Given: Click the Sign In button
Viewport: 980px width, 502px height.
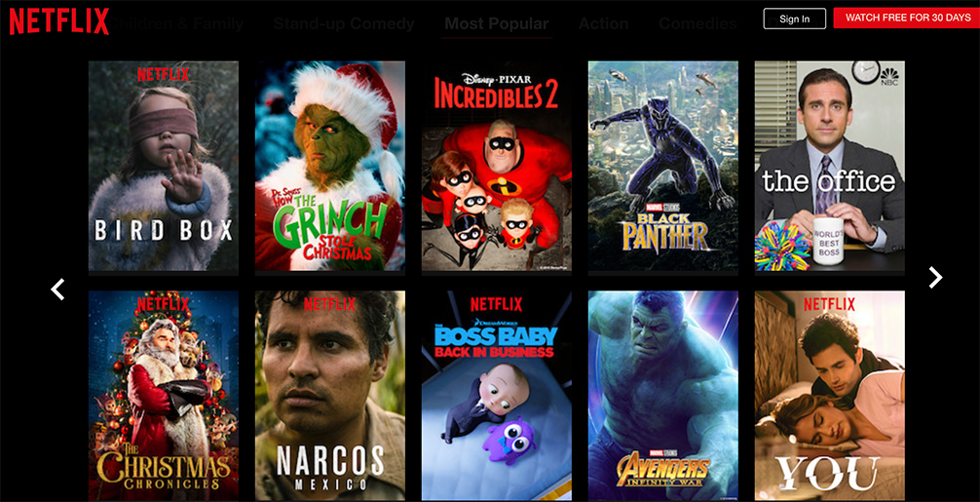Looking at the screenshot, I should click(794, 19).
